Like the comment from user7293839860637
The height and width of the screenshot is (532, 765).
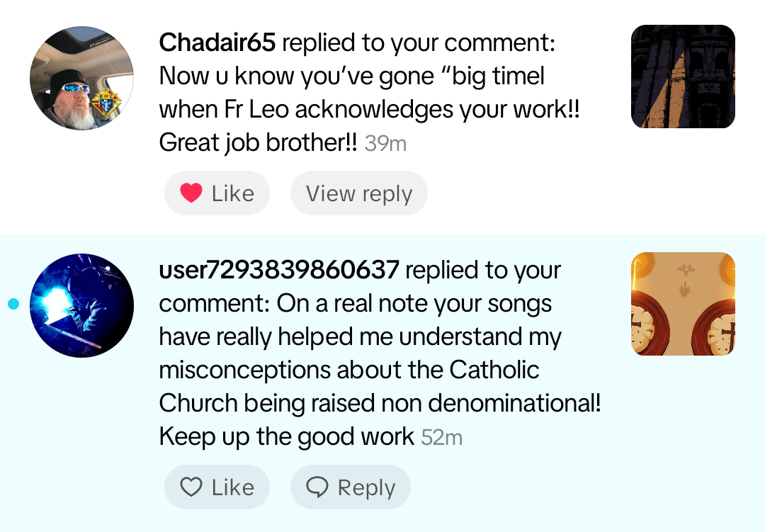232,487
